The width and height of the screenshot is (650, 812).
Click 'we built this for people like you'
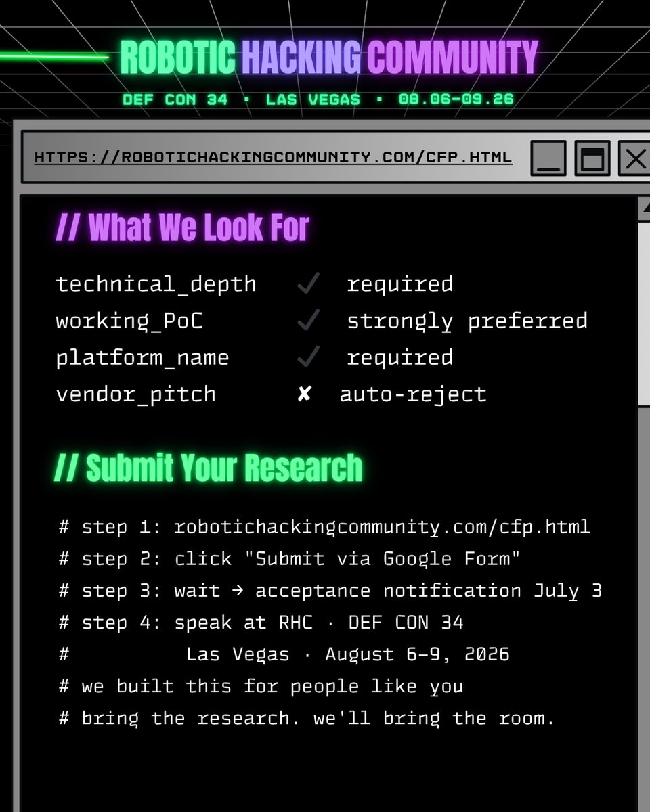[x=261, y=686]
